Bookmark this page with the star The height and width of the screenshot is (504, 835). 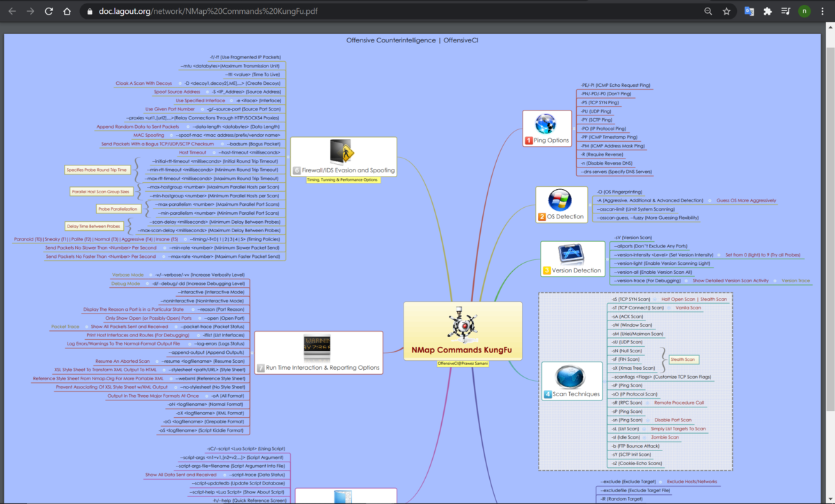(x=726, y=11)
